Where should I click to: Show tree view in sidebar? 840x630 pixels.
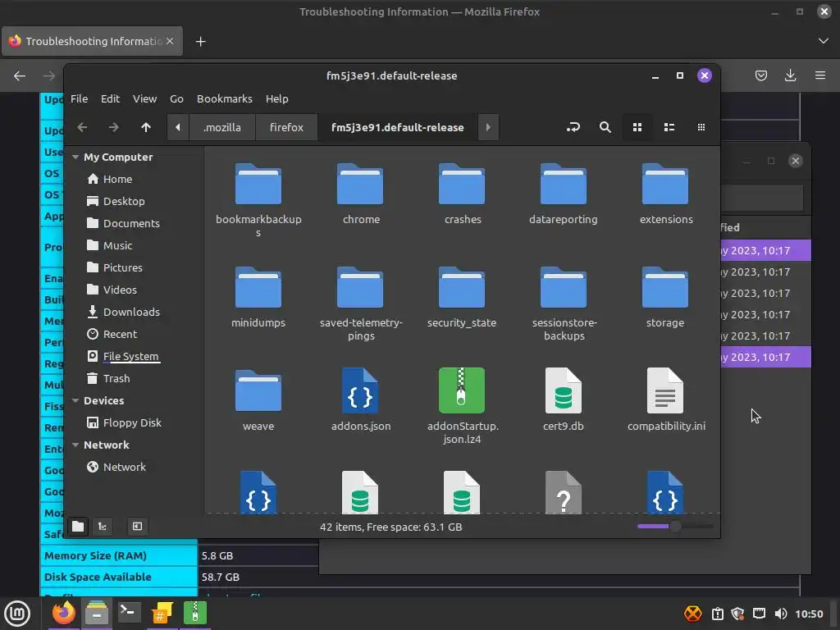[x=103, y=527]
